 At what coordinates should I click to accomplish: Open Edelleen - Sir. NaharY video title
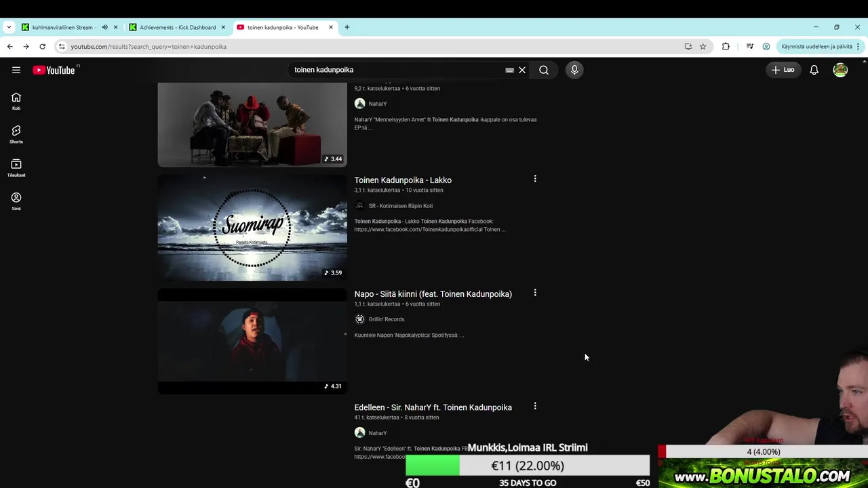point(433,407)
